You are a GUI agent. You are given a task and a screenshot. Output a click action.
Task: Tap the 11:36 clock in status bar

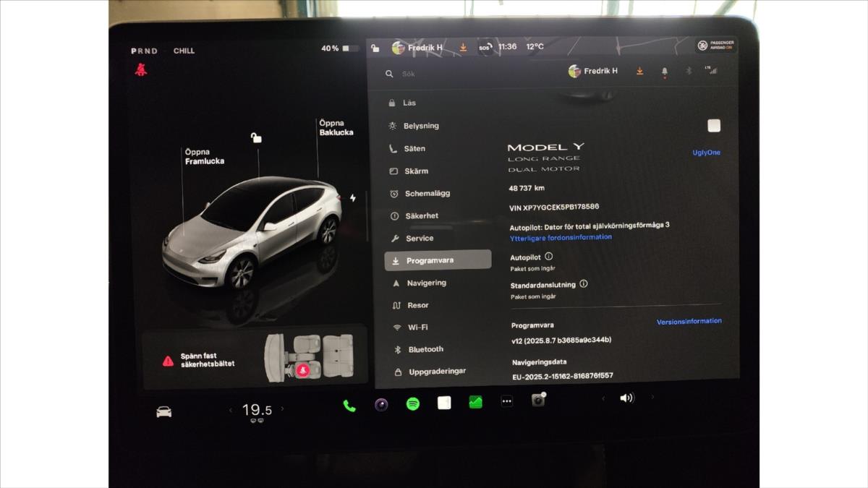[x=507, y=46]
